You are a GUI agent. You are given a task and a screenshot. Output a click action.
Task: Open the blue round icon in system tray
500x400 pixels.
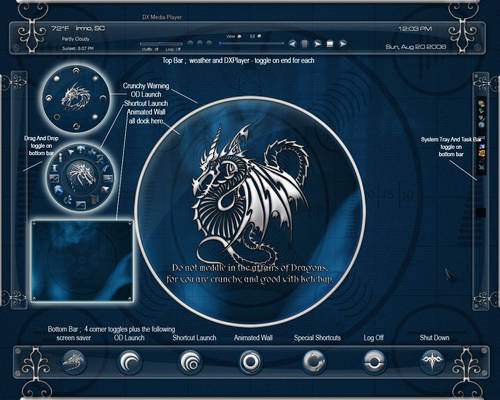(x=481, y=125)
